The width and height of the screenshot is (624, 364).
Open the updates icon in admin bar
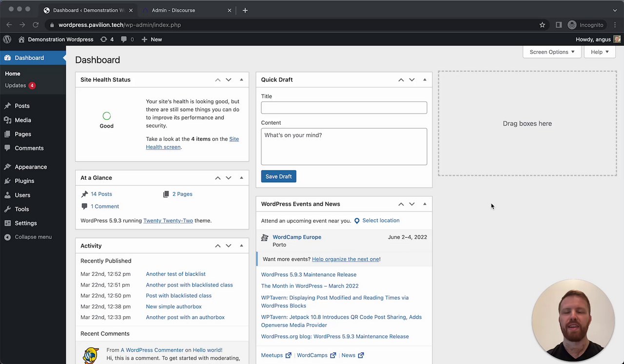pyautogui.click(x=103, y=39)
